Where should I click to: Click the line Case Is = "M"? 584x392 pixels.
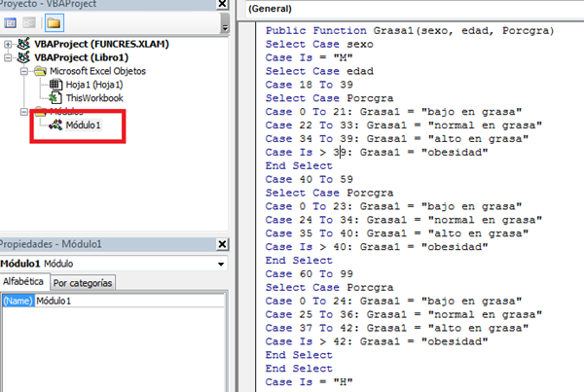(x=309, y=57)
